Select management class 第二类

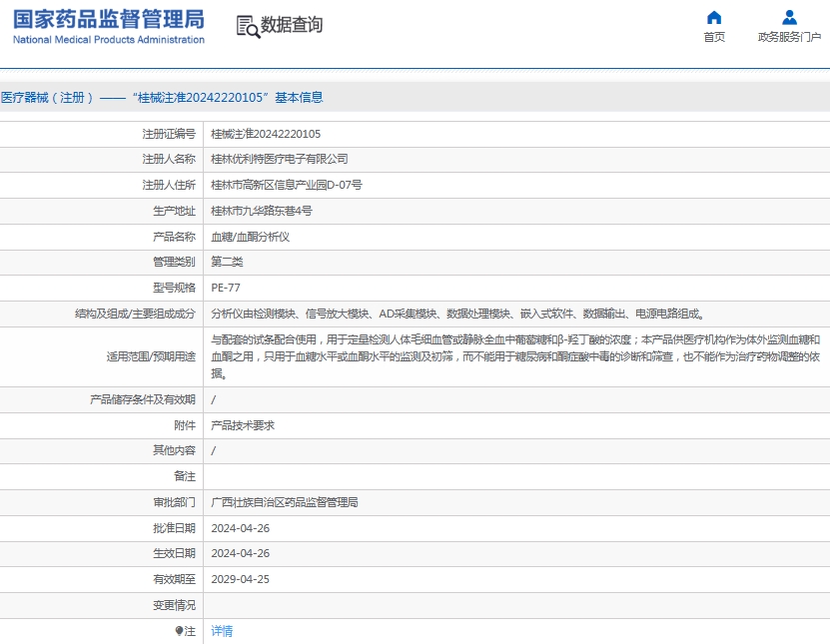coord(227,262)
